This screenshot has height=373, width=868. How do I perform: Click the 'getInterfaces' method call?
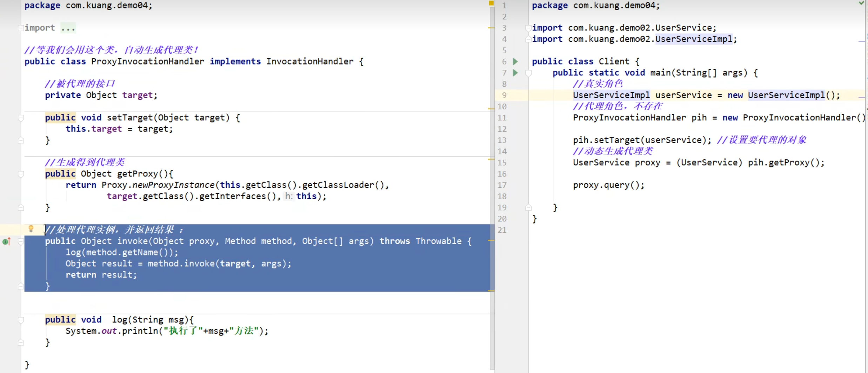click(x=233, y=196)
